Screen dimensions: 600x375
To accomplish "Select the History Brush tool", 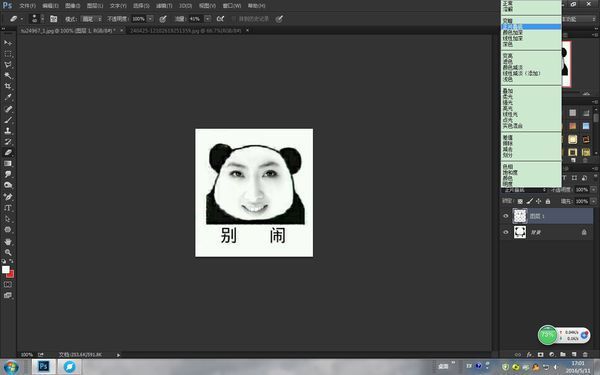I will pyautogui.click(x=8, y=142).
